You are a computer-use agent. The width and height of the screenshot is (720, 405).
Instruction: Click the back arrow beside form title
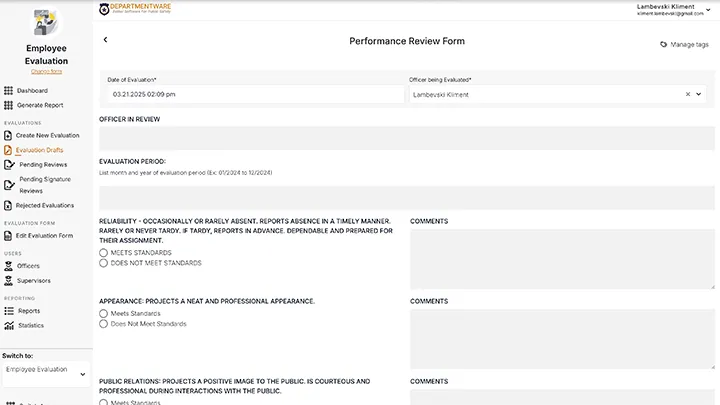pos(106,40)
